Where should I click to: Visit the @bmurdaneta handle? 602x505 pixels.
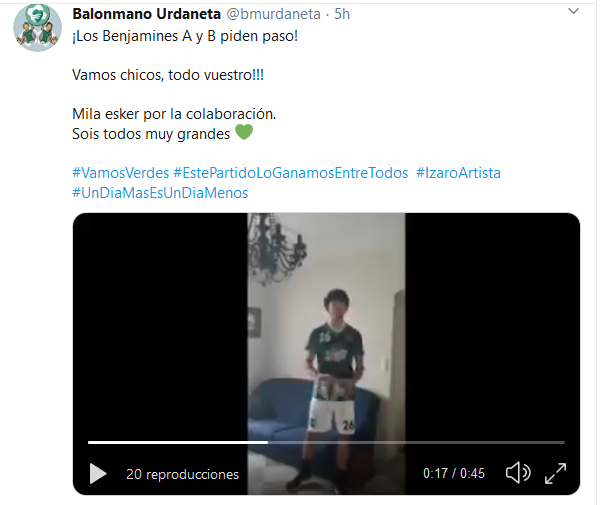pyautogui.click(x=273, y=14)
